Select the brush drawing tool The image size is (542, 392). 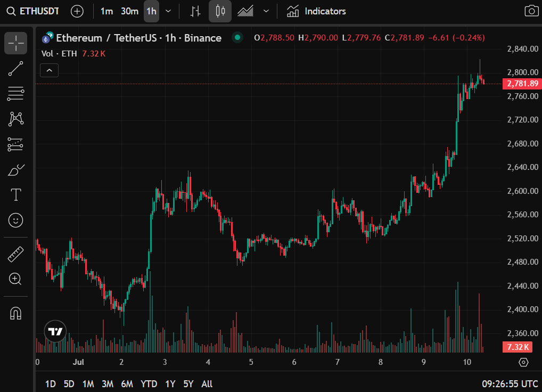pos(16,170)
